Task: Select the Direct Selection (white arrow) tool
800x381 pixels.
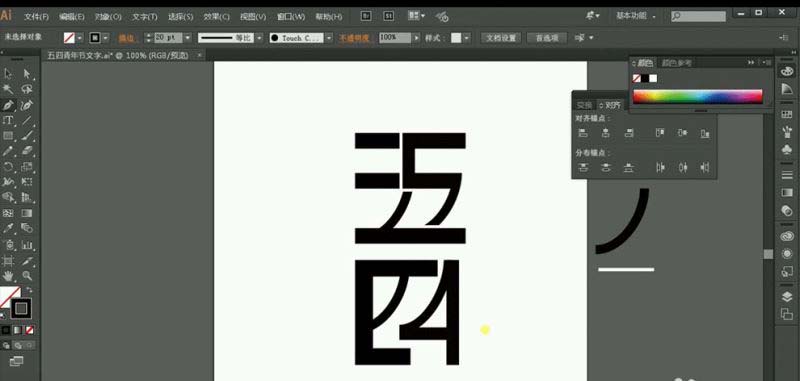Action: coord(27,74)
